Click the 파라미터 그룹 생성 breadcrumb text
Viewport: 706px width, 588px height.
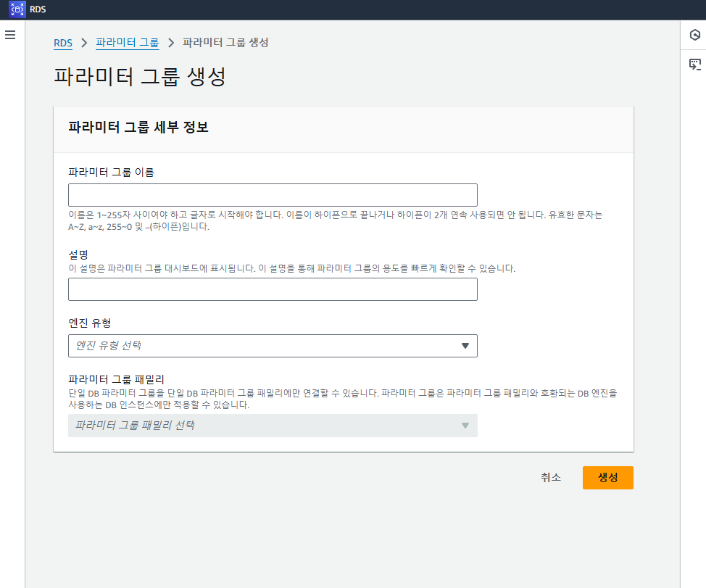(225, 43)
